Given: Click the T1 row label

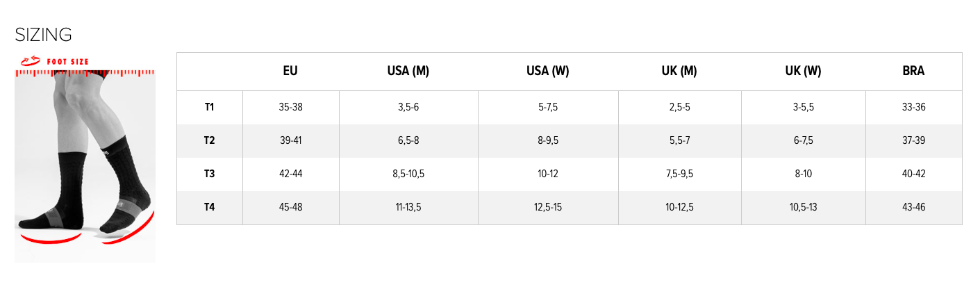Looking at the screenshot, I should [209, 107].
